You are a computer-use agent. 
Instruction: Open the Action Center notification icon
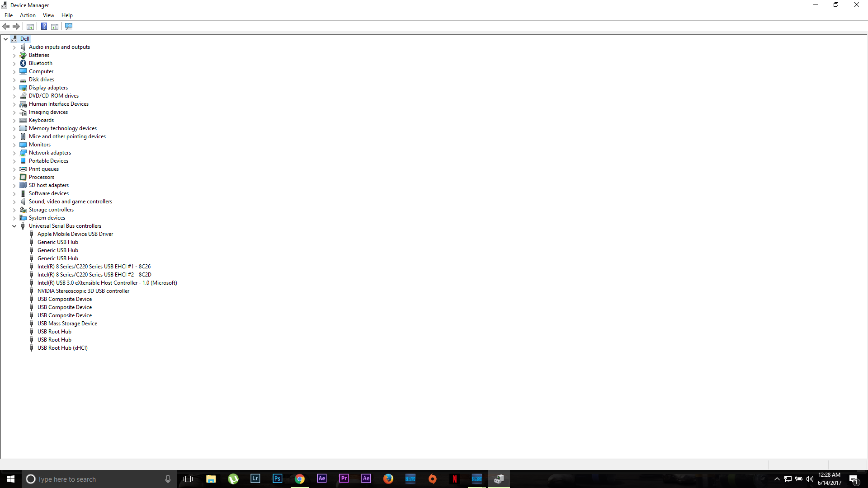pyautogui.click(x=854, y=479)
